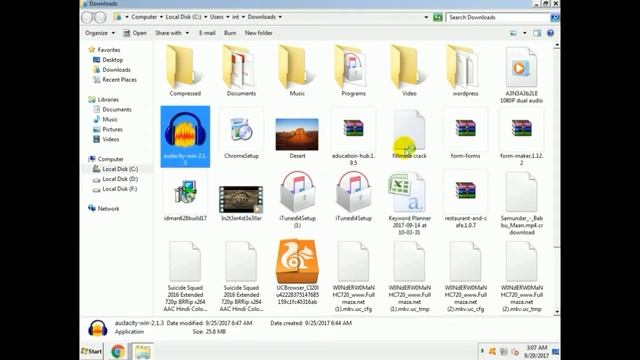Select the Keyword Planner spreadsheet file
Image resolution: width=640 pixels, height=360 pixels.
pos(409,203)
